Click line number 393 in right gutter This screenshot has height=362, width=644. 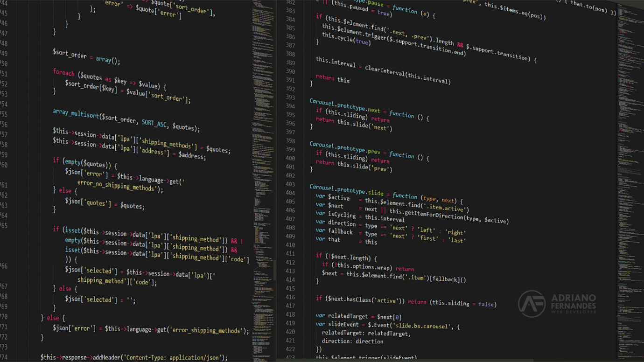click(x=290, y=97)
